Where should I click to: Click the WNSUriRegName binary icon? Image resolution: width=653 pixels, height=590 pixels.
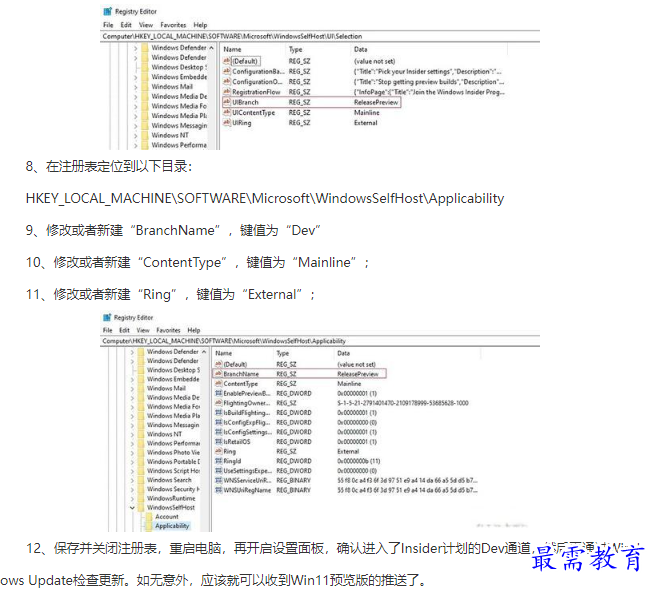click(x=219, y=490)
